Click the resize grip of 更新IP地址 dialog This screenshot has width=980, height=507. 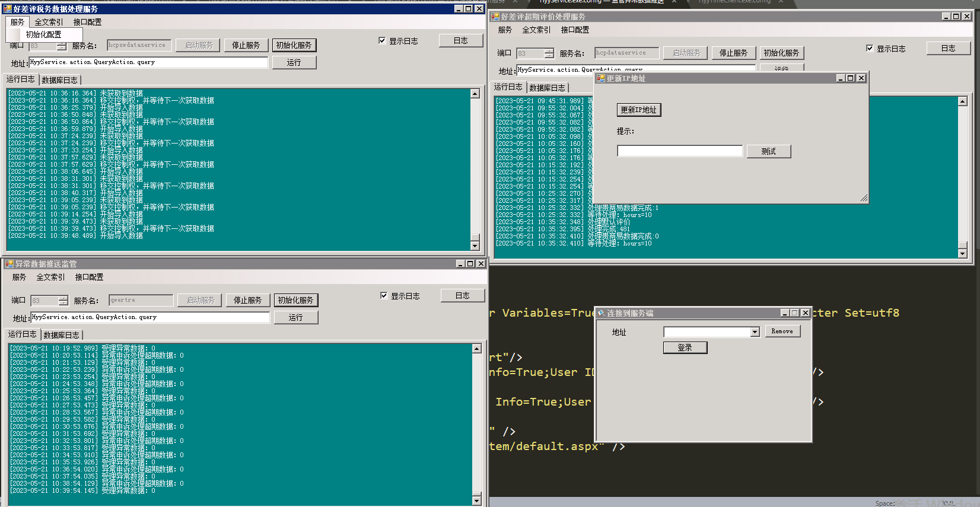[x=864, y=198]
